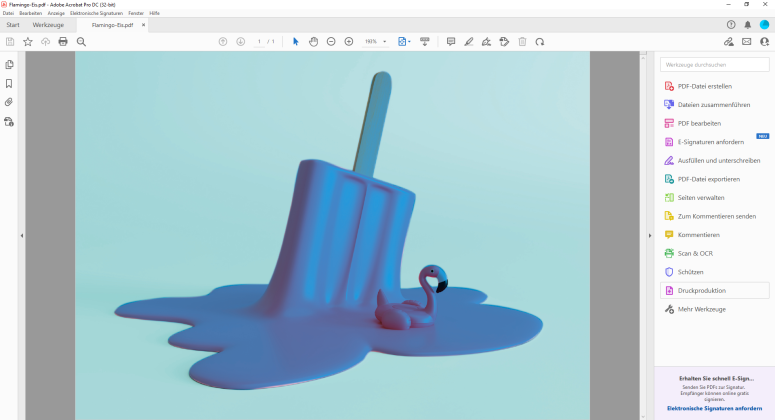
Task: Click the share link pen icon top right
Action: [729, 42]
